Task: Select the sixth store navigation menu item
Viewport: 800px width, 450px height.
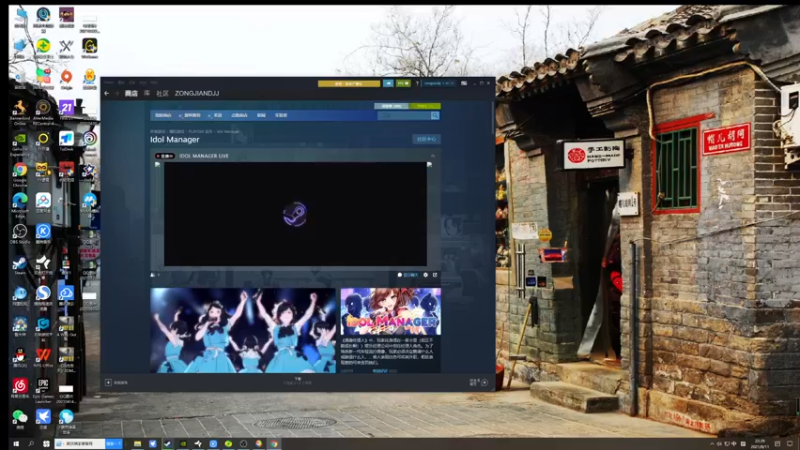Action: coord(281,115)
